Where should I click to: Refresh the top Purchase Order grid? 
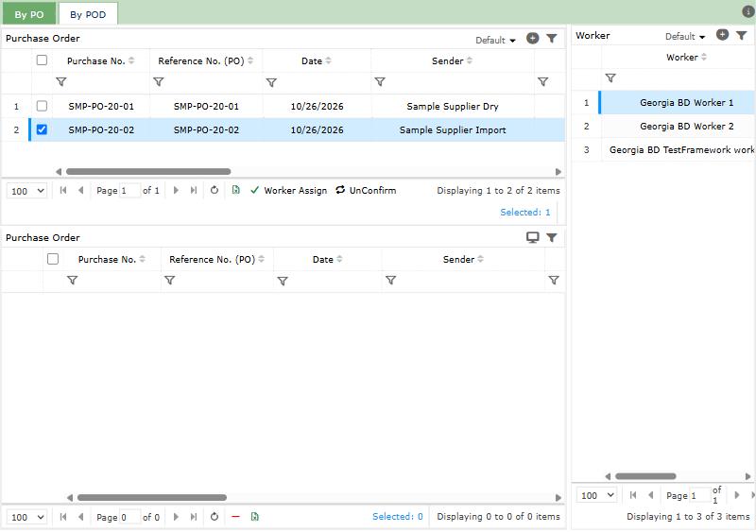215,191
